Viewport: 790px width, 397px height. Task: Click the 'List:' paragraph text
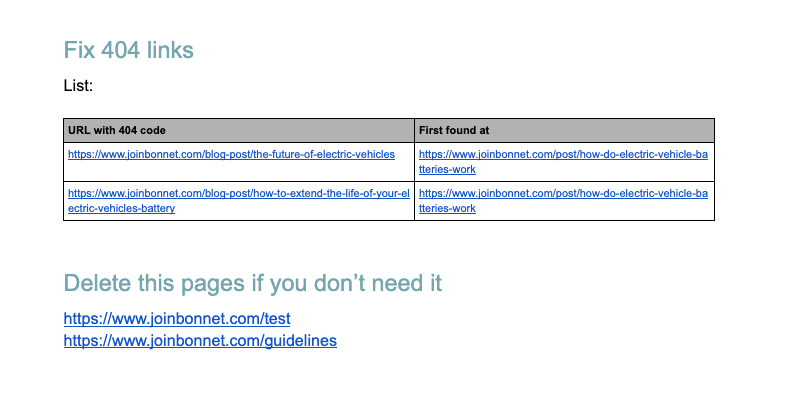tap(78, 85)
